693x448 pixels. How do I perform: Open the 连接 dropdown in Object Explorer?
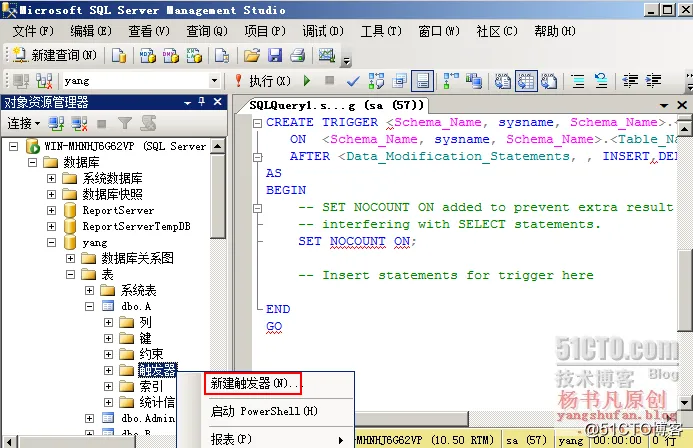coord(24,124)
